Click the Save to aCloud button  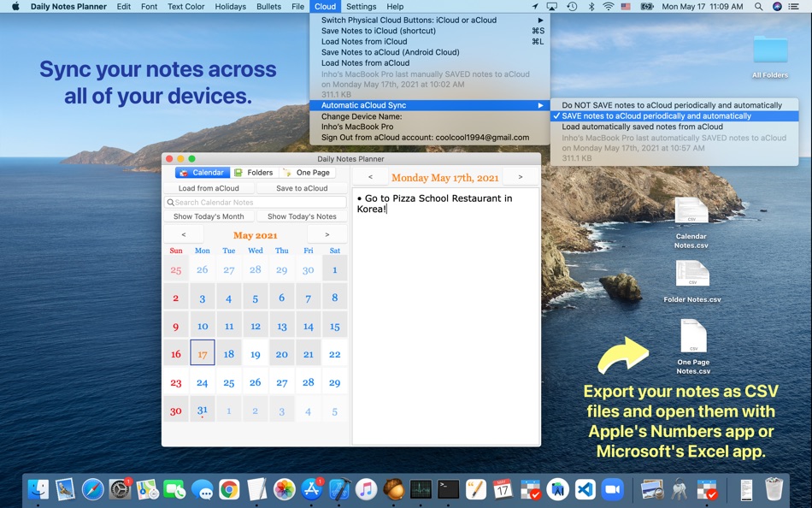coord(302,188)
